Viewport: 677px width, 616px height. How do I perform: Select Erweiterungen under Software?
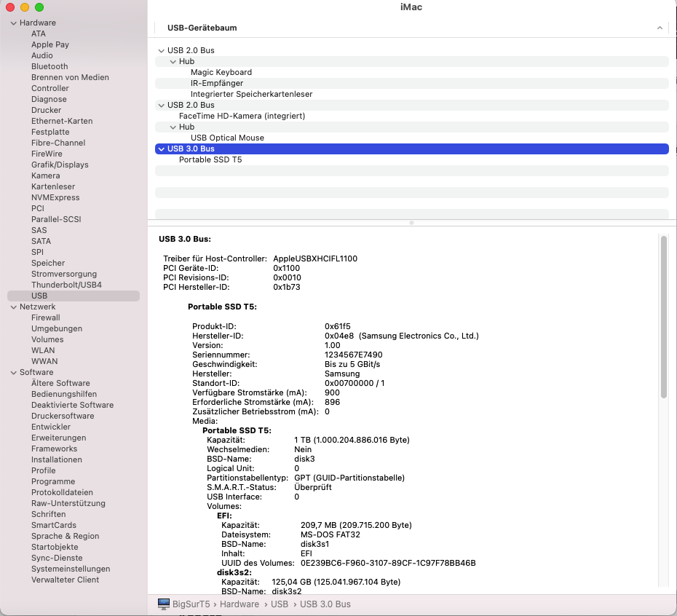(59, 438)
